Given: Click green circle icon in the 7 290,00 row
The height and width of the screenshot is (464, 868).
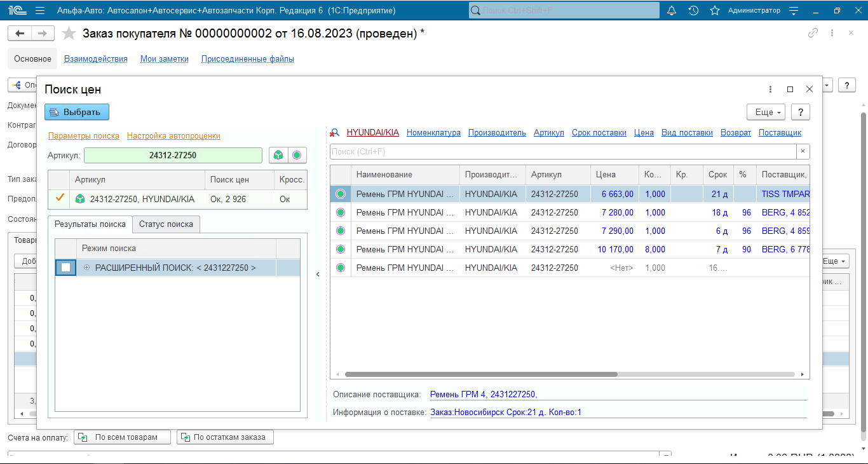Looking at the screenshot, I should click(341, 231).
